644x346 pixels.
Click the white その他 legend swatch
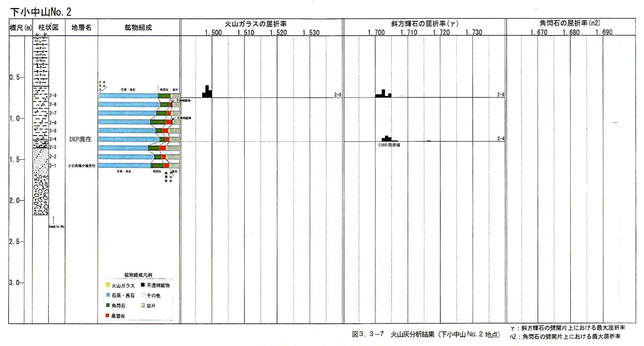coord(142,295)
